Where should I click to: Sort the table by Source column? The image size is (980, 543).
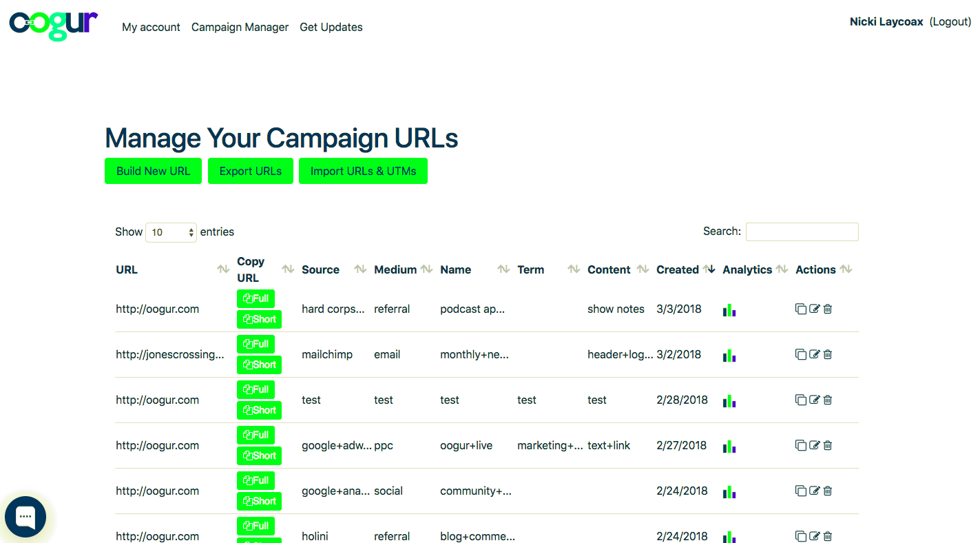pos(359,269)
